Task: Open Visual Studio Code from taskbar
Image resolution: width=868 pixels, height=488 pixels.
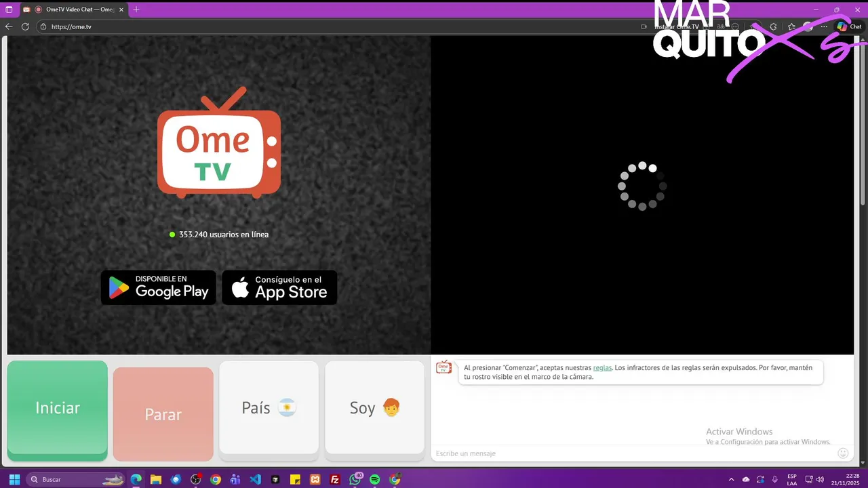Action: (x=255, y=479)
